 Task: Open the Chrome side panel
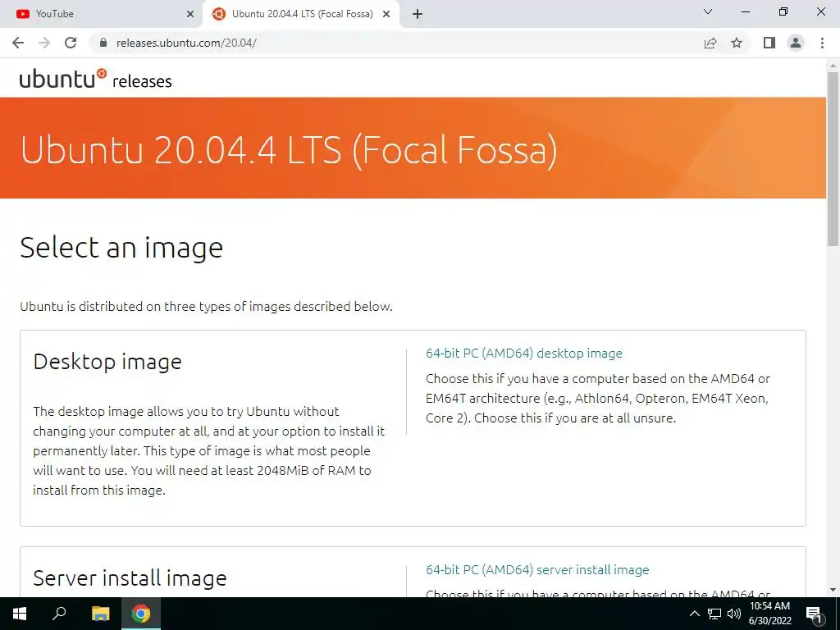[x=769, y=43]
